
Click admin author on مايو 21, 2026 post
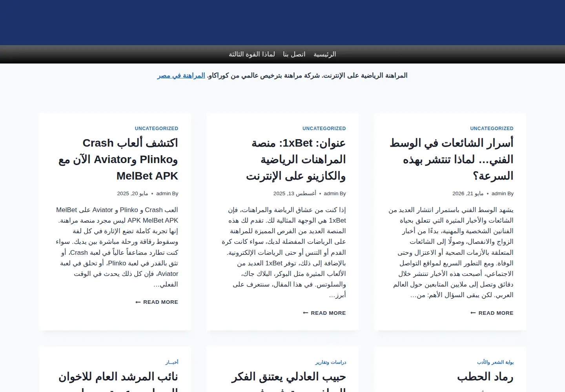(x=498, y=194)
